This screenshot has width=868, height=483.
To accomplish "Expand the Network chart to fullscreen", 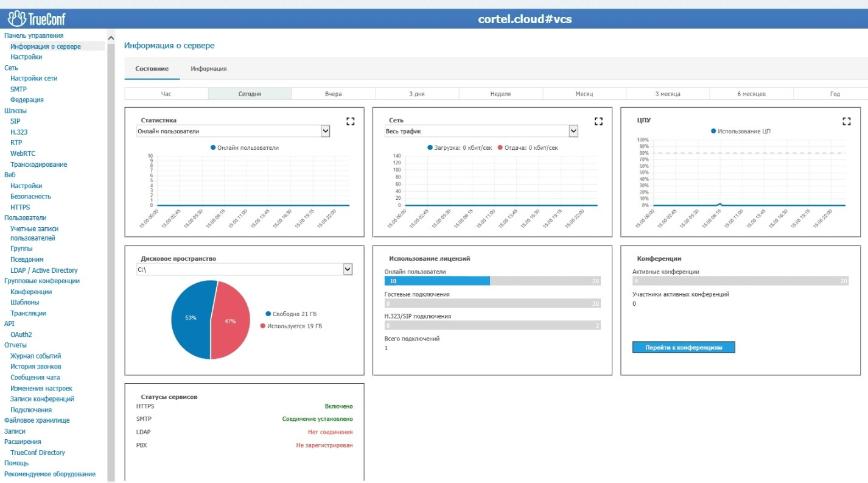I will (x=598, y=121).
